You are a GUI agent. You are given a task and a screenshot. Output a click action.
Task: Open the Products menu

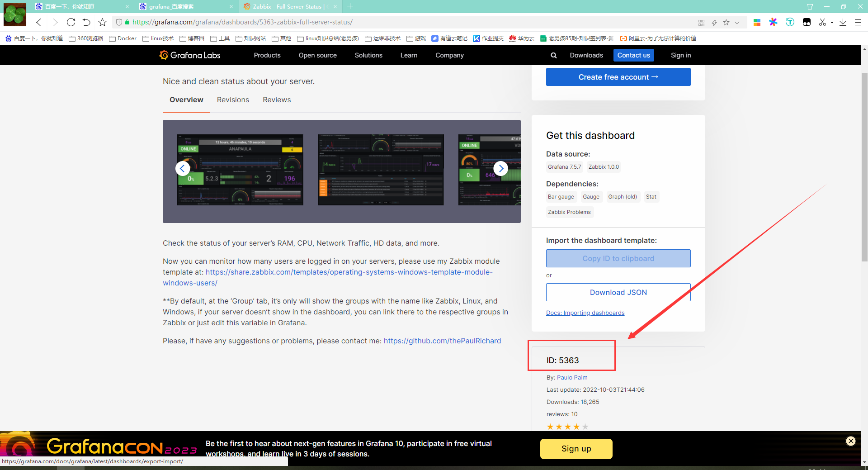(x=267, y=55)
